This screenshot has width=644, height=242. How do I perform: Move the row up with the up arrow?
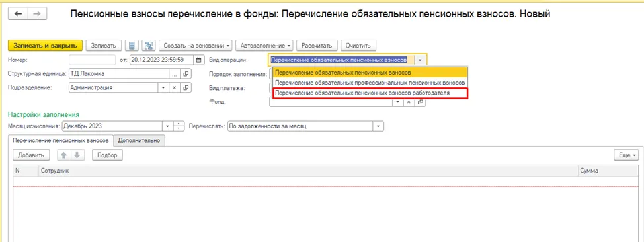click(63, 155)
